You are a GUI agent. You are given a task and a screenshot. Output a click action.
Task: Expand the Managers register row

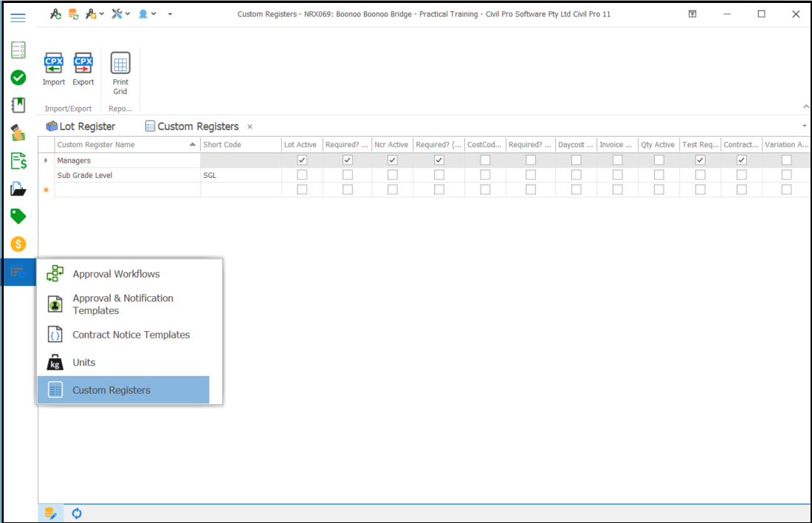coord(45,160)
